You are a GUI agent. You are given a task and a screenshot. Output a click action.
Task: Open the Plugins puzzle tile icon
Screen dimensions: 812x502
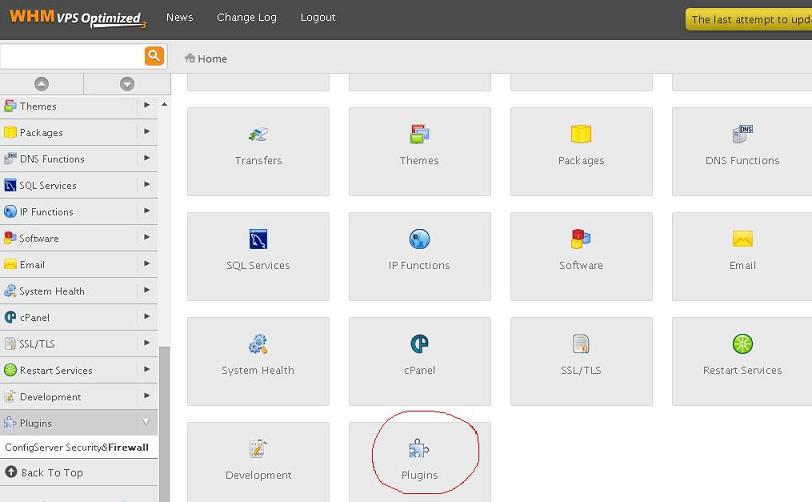tap(418, 449)
